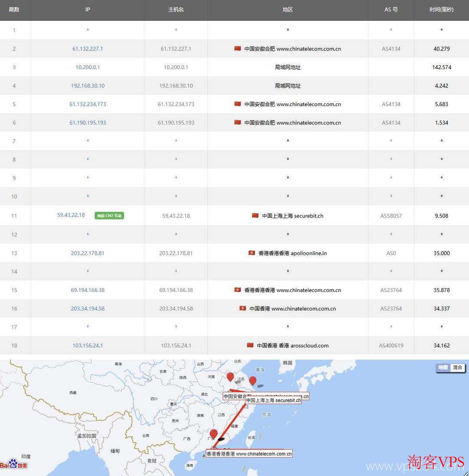
Task: Click the time value 34.162
Action: click(441, 346)
